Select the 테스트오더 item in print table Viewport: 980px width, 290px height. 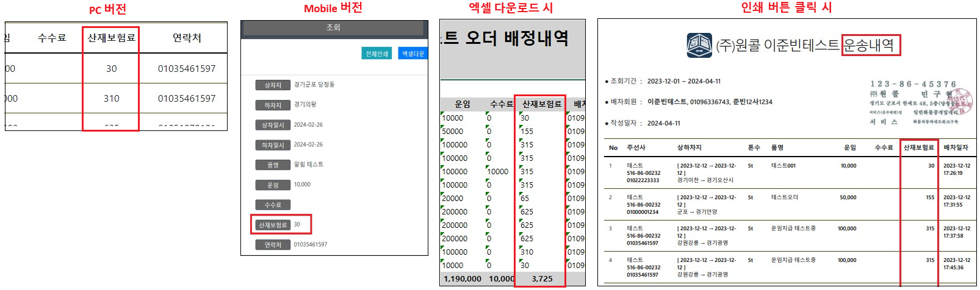tap(784, 197)
